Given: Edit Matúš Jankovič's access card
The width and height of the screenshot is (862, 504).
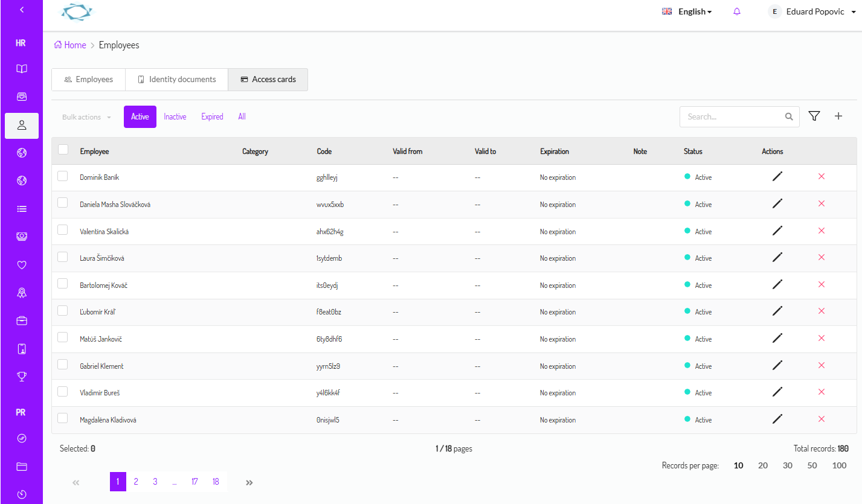Looking at the screenshot, I should pos(777,338).
